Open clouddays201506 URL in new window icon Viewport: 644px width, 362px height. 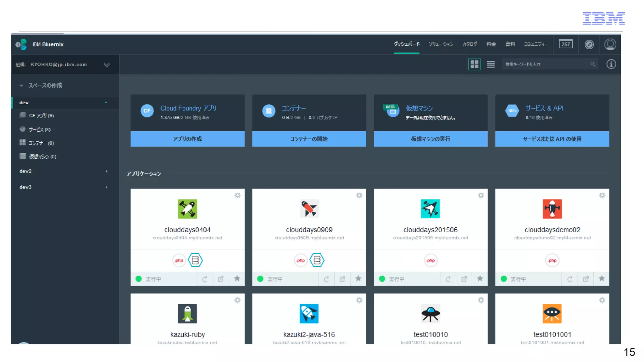point(464,279)
